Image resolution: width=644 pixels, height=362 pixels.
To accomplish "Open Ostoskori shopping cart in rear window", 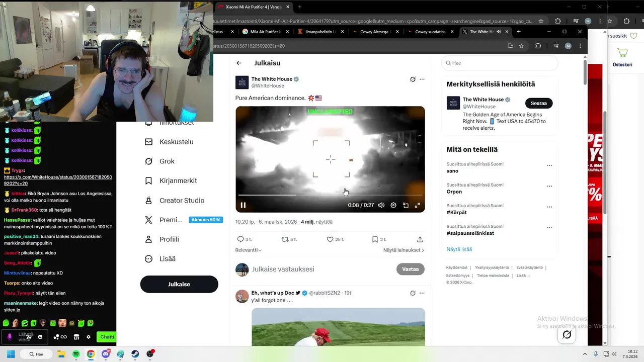I will tap(622, 57).
